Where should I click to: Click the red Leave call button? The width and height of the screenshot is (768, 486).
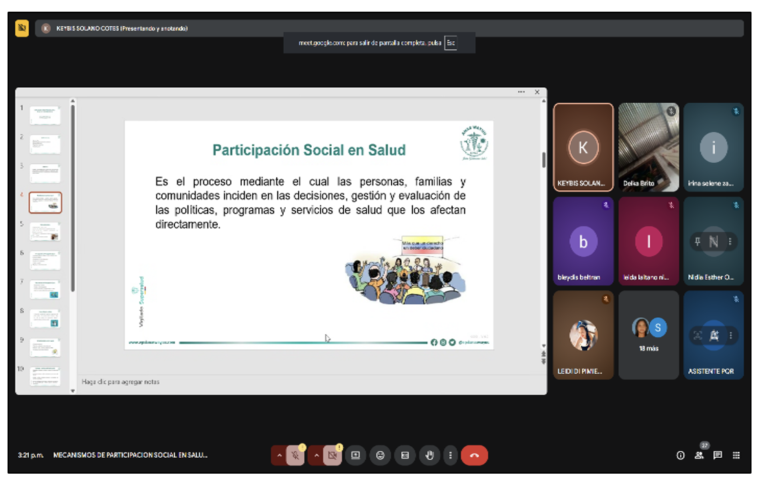pyautogui.click(x=474, y=455)
